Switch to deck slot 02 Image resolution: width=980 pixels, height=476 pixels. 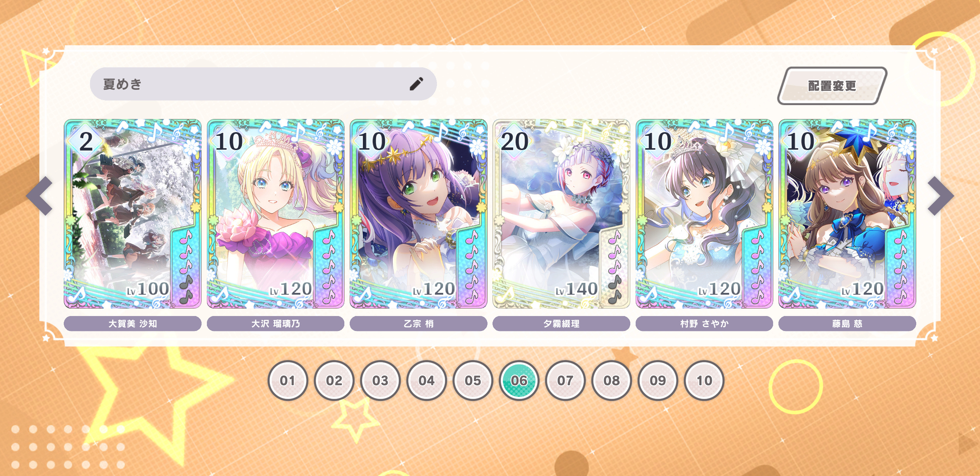[x=334, y=381]
